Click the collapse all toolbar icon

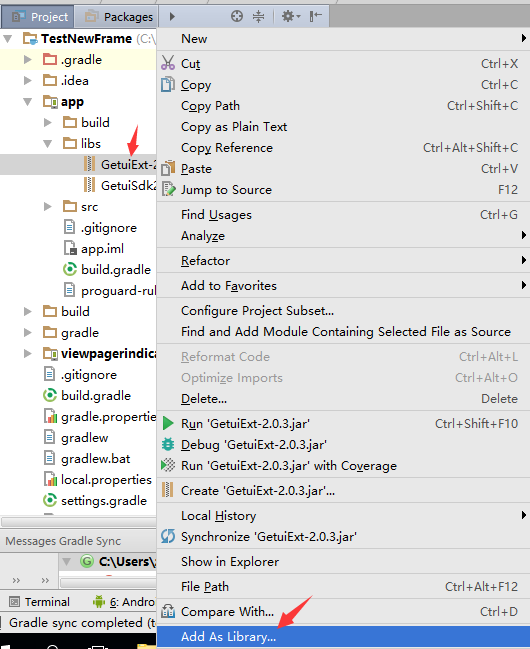(x=259, y=17)
